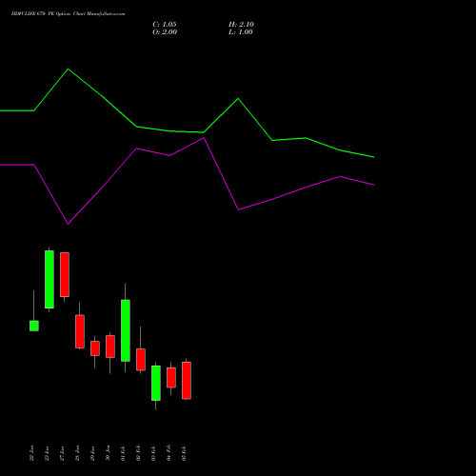Click the 03 Feb date label
This screenshot has width=476, height=476.
153,453
